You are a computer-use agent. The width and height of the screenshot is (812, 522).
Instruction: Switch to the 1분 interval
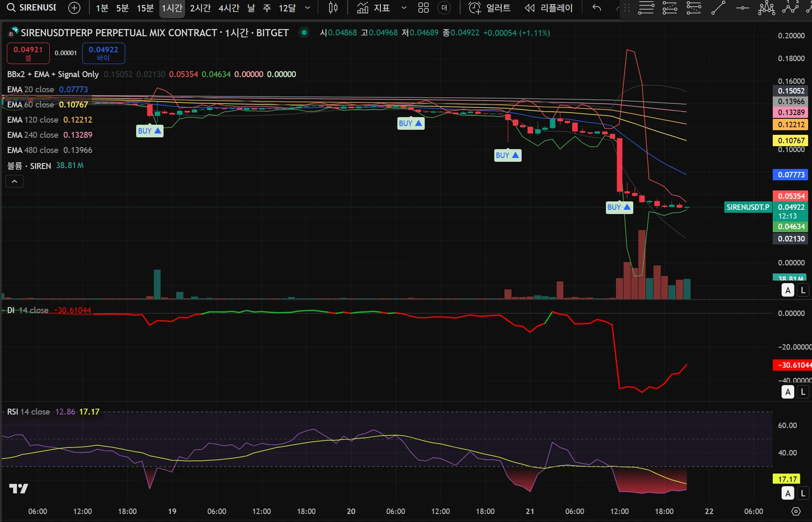point(102,8)
